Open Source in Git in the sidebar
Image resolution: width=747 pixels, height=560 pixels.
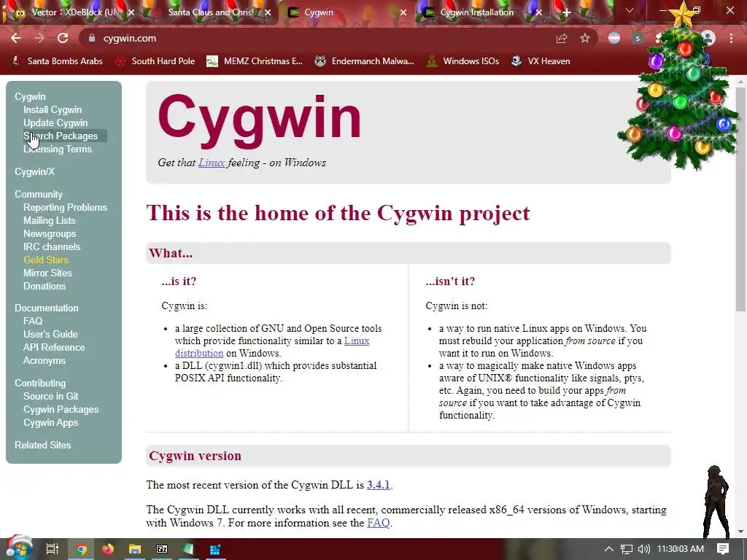pyautogui.click(x=51, y=396)
